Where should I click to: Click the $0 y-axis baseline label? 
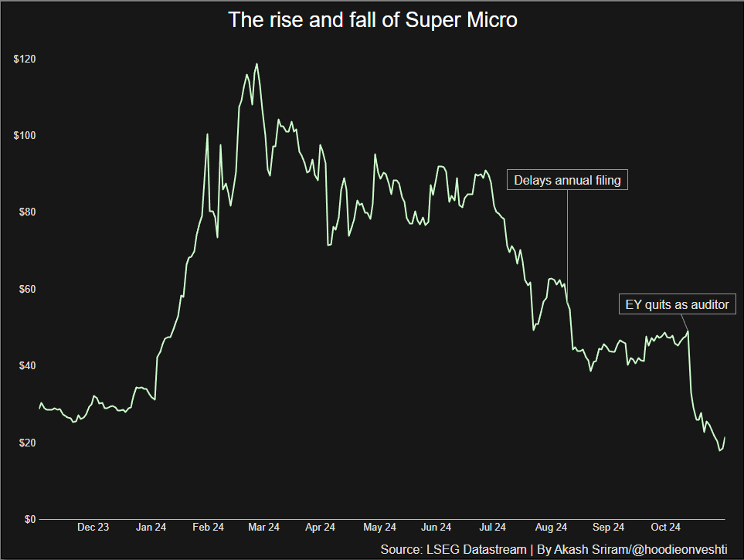[29, 519]
